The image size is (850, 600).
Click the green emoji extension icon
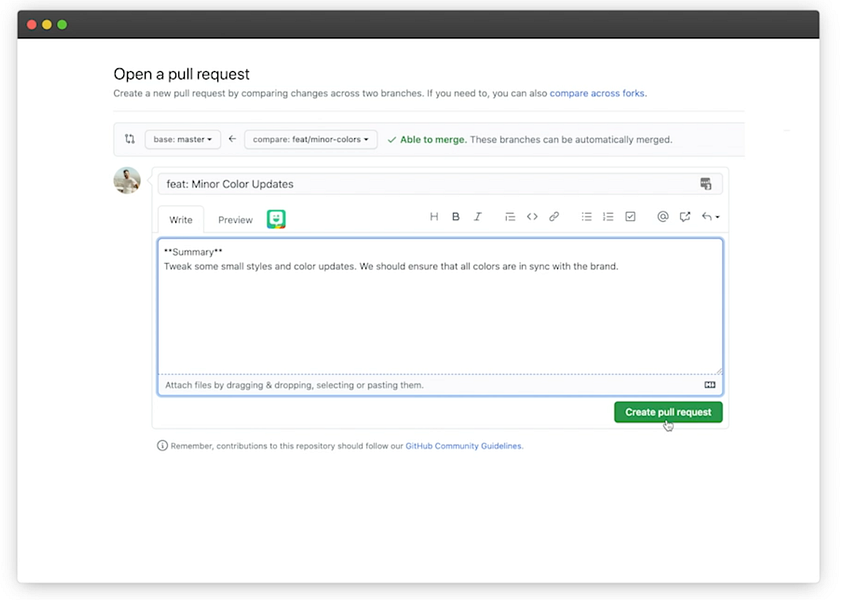point(276,219)
